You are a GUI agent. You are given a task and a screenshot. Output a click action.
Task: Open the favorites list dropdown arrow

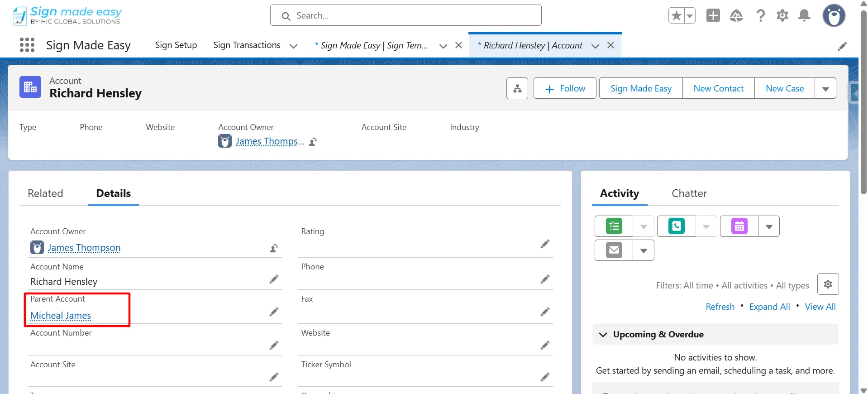point(689,16)
